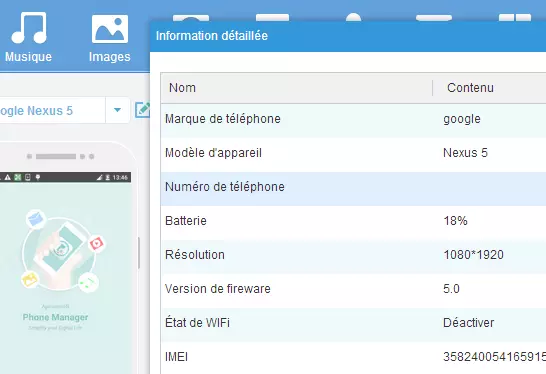Select the IMEI number value

tap(494, 357)
